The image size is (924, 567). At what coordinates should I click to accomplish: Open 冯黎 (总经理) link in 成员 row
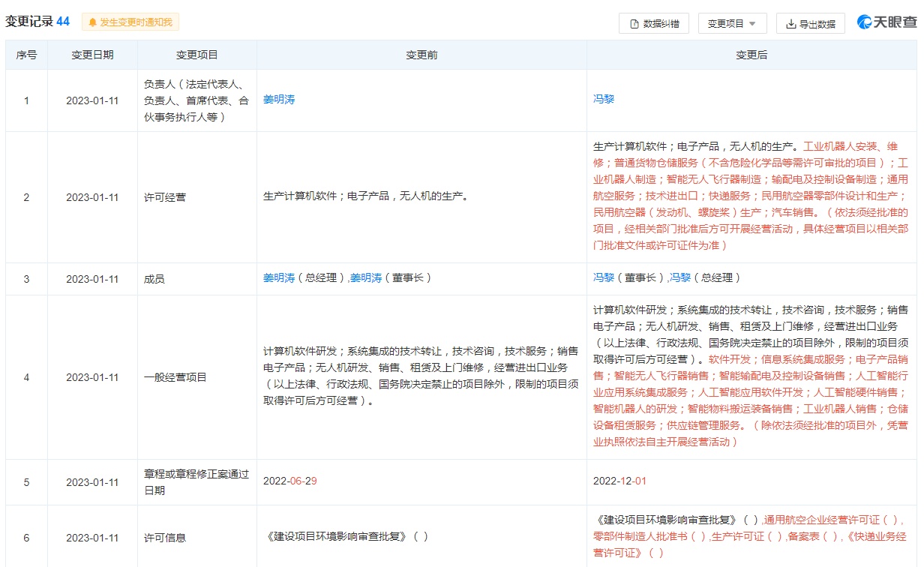(x=680, y=278)
